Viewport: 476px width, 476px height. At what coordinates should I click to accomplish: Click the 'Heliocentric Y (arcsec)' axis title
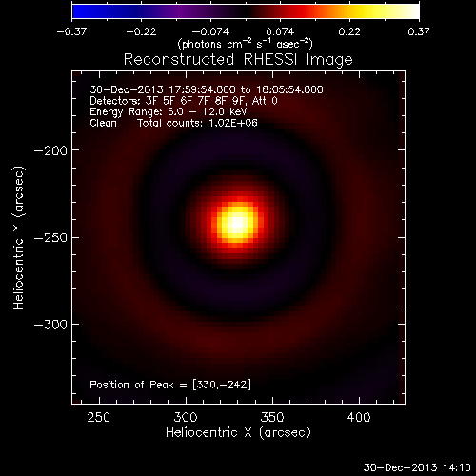click(x=18, y=238)
